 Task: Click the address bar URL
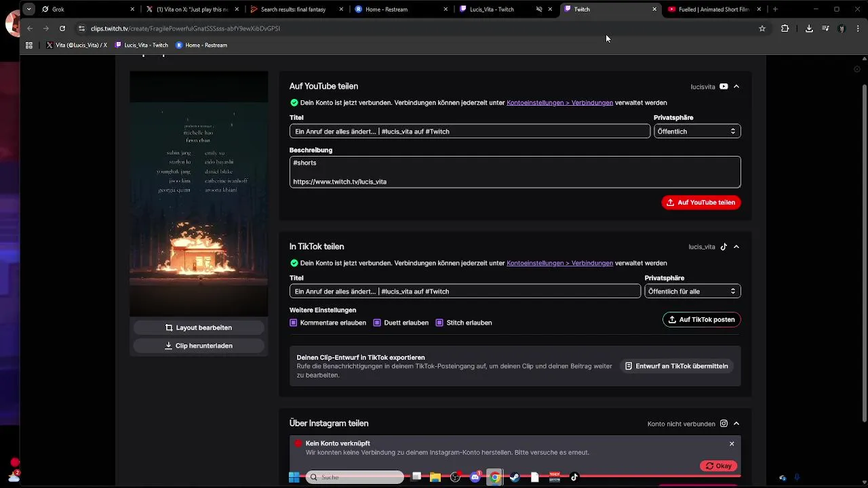pyautogui.click(x=185, y=28)
